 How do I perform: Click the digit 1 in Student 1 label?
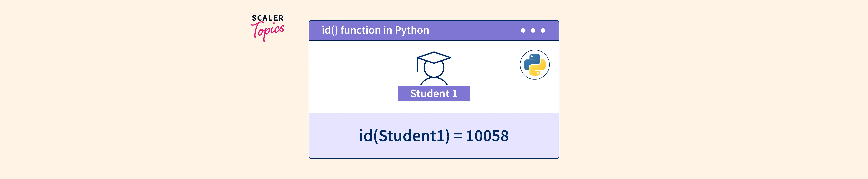pos(455,94)
